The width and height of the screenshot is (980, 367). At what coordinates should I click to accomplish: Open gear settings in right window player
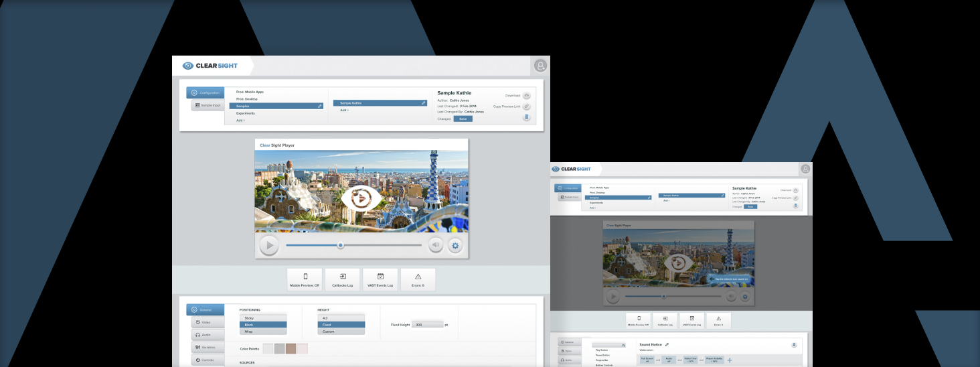745,296
